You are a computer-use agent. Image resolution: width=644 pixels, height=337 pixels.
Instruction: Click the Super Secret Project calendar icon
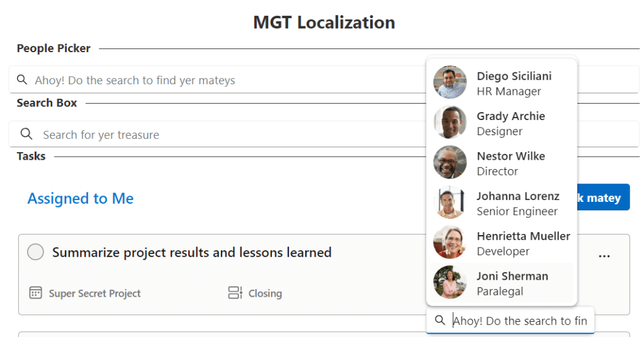click(x=35, y=293)
